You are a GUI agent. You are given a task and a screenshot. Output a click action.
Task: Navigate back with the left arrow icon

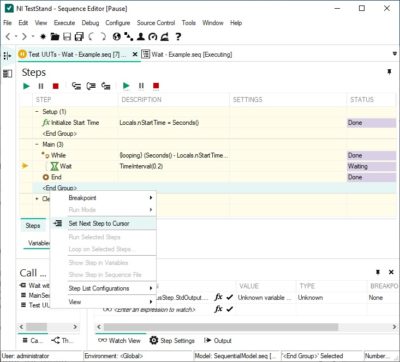tap(9, 37)
